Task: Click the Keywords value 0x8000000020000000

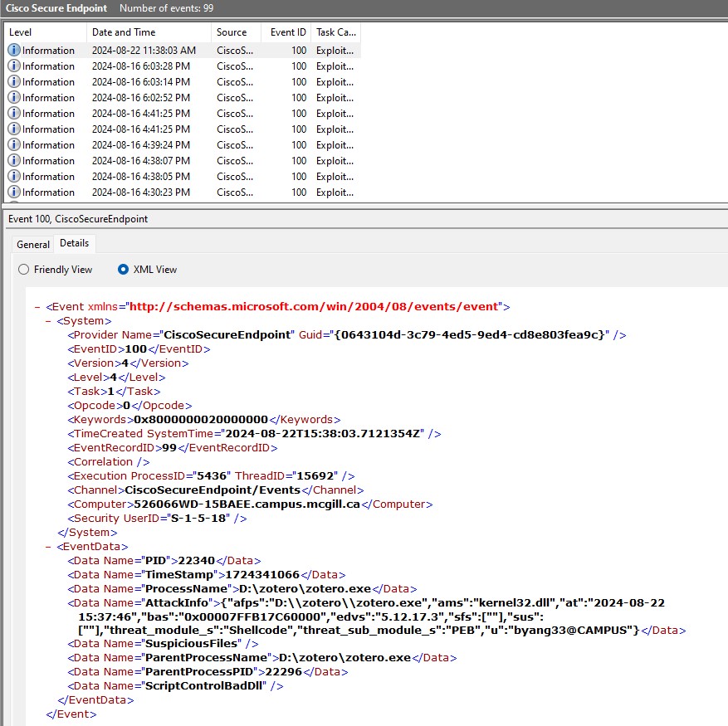Action: point(201,420)
